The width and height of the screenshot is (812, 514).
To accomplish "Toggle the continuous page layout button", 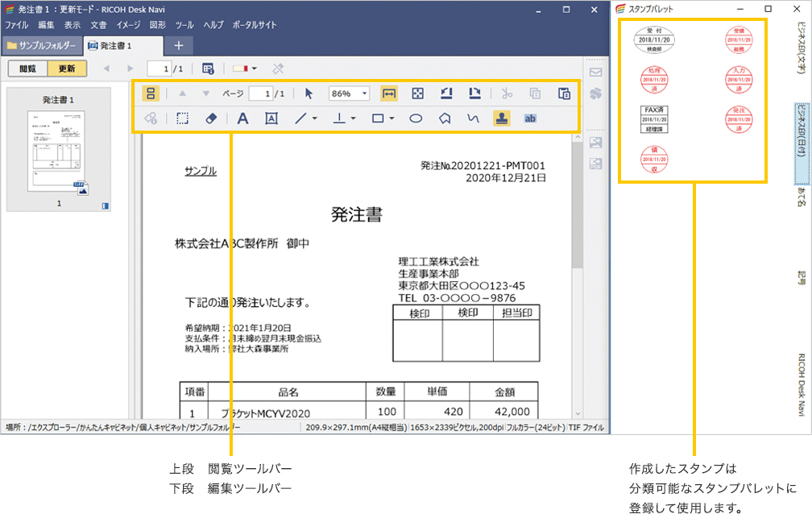I will 150,93.
